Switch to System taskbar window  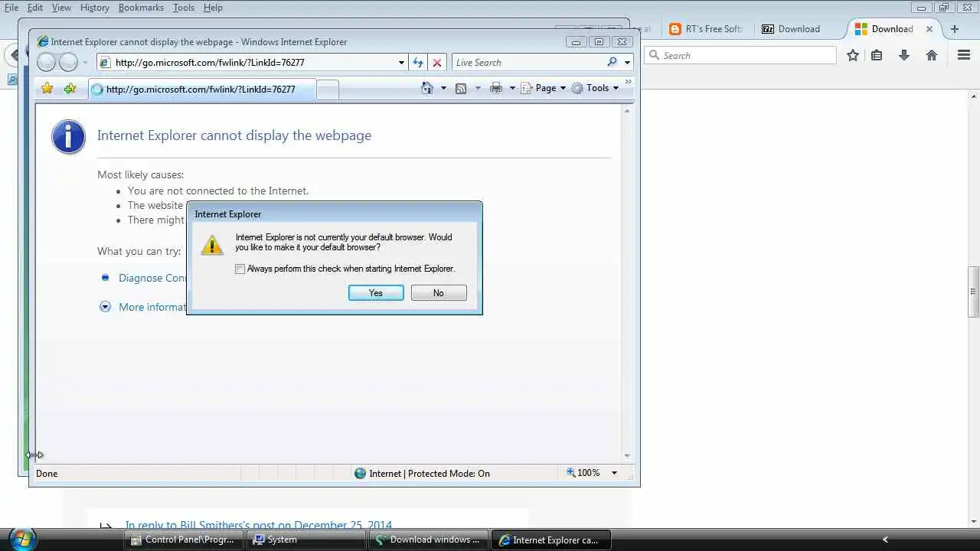click(x=305, y=540)
